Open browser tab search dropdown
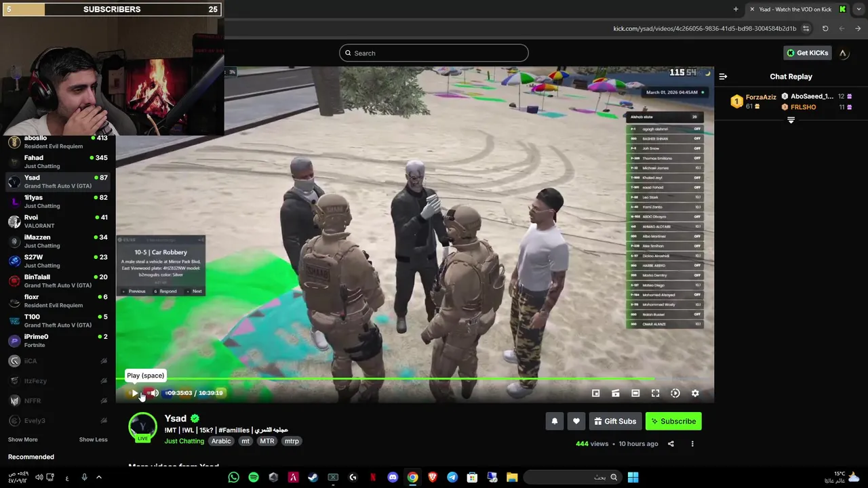 [859, 9]
